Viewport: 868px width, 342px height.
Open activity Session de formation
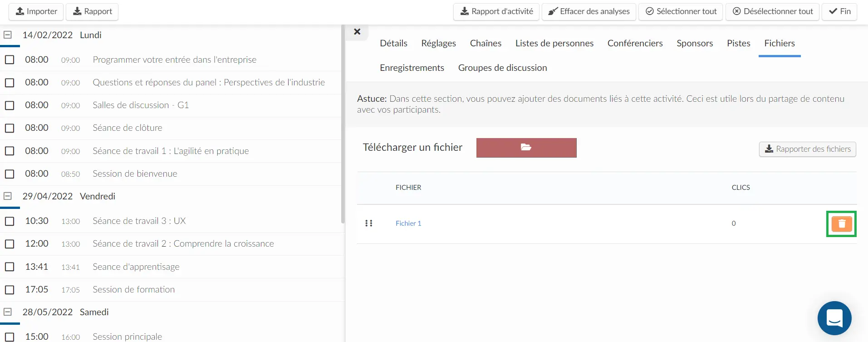tap(133, 290)
